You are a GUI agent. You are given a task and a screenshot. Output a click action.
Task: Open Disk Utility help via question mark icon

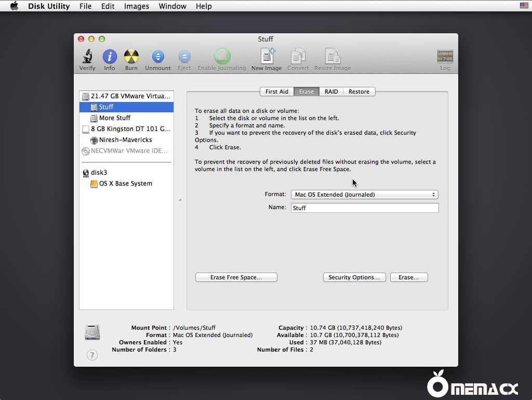[92, 355]
